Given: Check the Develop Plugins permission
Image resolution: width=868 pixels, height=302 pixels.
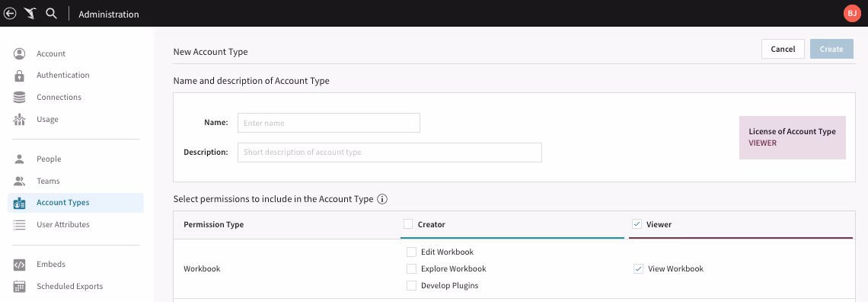Looking at the screenshot, I should pyautogui.click(x=411, y=286).
